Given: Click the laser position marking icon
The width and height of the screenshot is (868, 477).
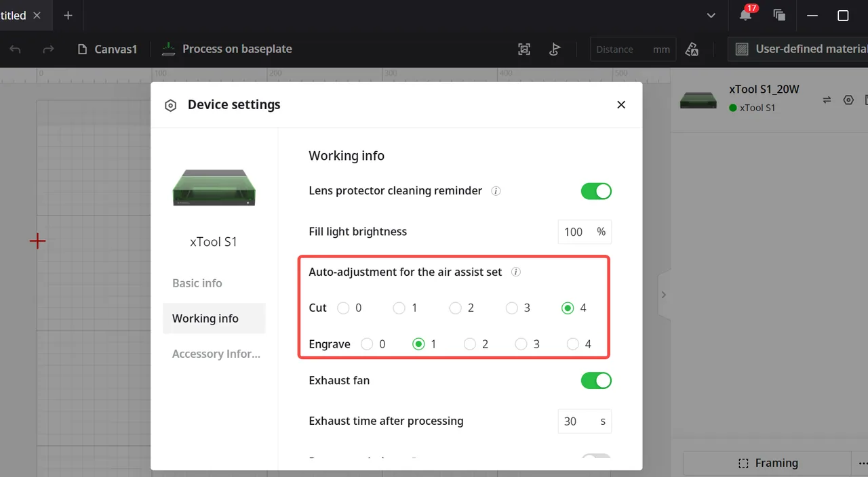Looking at the screenshot, I should point(555,49).
